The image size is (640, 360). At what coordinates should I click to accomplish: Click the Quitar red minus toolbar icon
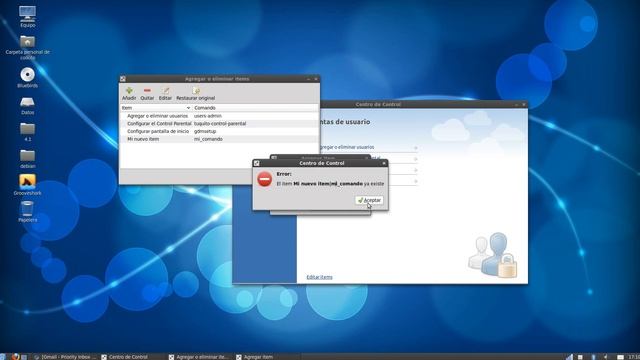pos(147,91)
